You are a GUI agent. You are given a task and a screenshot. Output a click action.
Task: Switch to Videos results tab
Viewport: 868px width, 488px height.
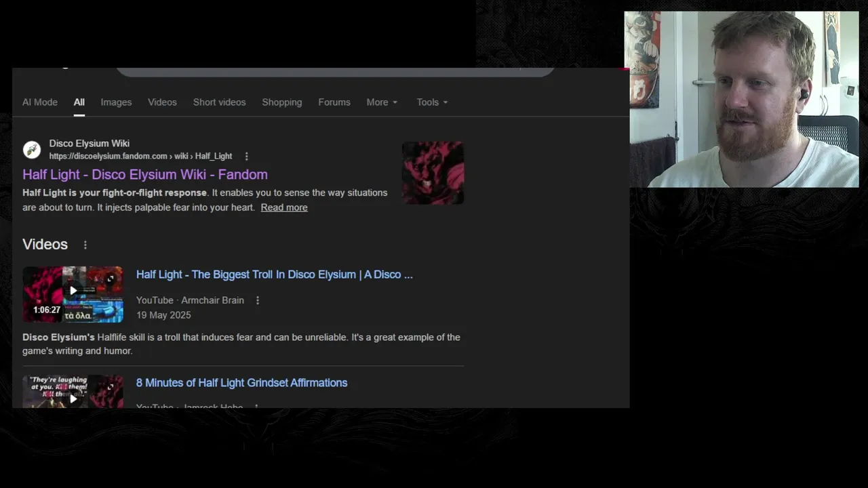click(162, 102)
